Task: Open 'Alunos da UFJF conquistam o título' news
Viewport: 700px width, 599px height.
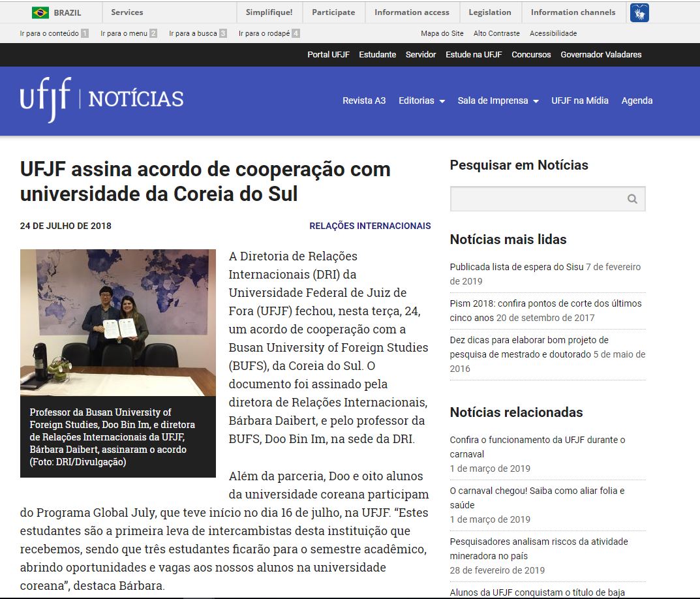Action: [x=537, y=592]
